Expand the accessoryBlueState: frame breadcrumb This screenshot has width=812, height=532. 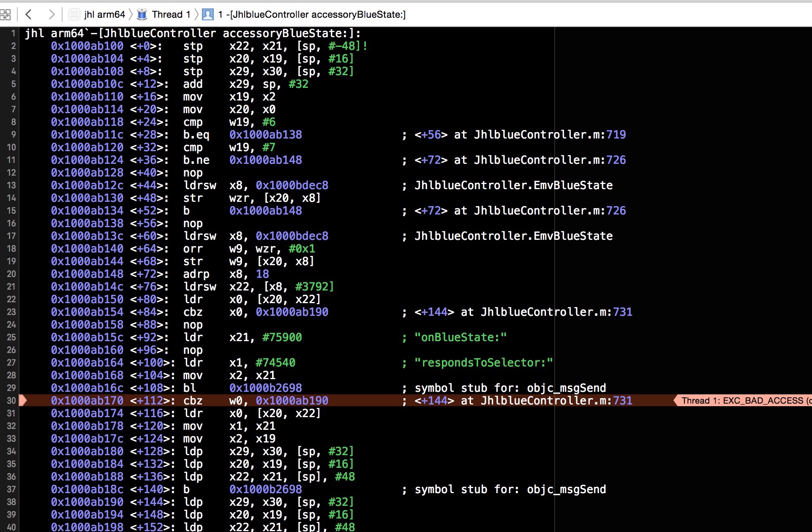[x=312, y=15]
